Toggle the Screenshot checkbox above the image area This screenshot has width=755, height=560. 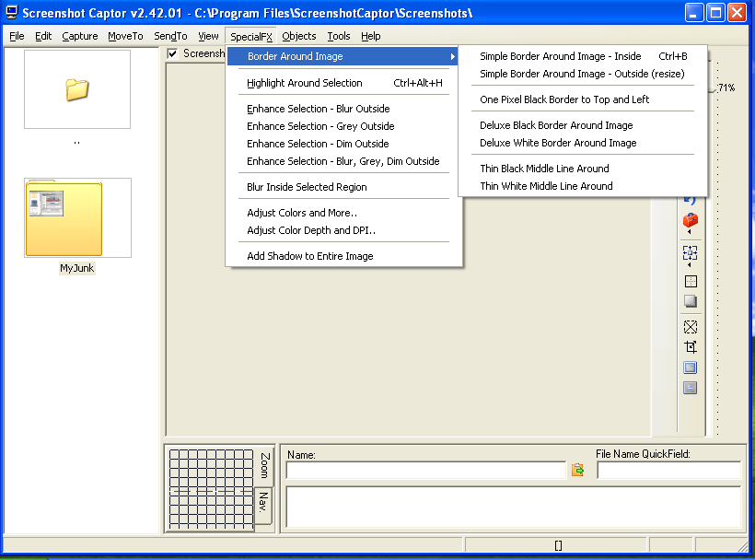(172, 53)
